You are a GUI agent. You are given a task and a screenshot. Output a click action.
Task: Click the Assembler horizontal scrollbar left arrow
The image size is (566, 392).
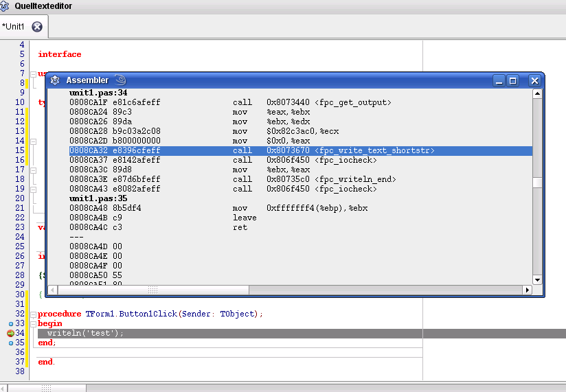coord(53,290)
